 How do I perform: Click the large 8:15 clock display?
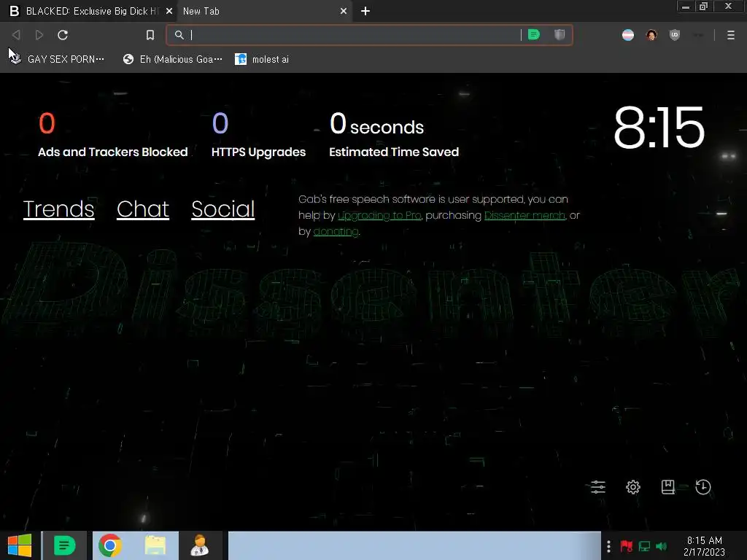pos(659,127)
